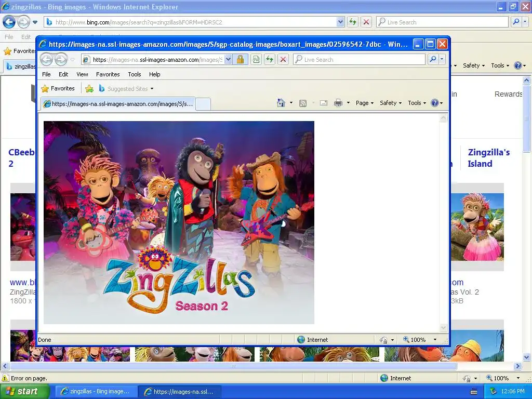Viewport: 532px width, 399px height.
Task: Click the security lock icon in the address bar
Action: [240, 60]
